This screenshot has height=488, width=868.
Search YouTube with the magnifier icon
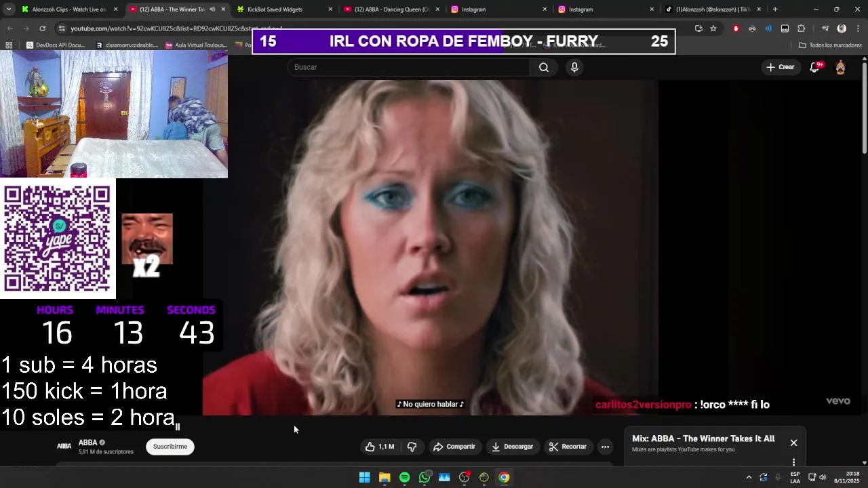click(x=544, y=67)
